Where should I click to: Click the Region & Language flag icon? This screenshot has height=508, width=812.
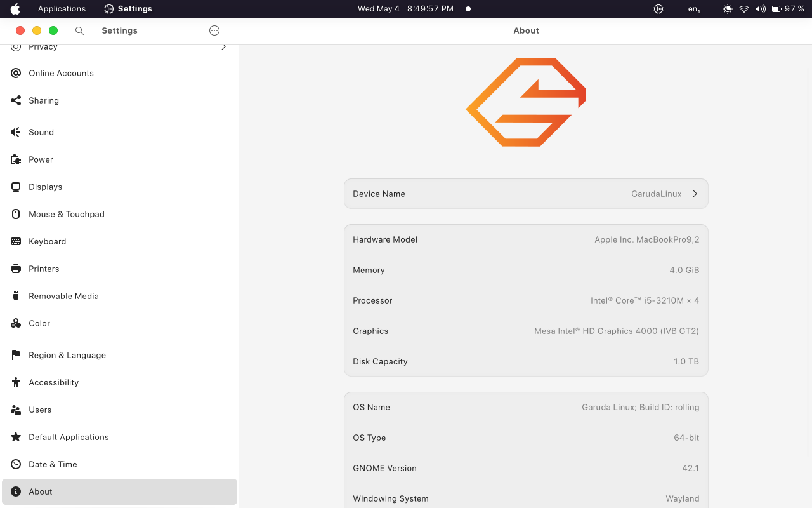(x=16, y=355)
